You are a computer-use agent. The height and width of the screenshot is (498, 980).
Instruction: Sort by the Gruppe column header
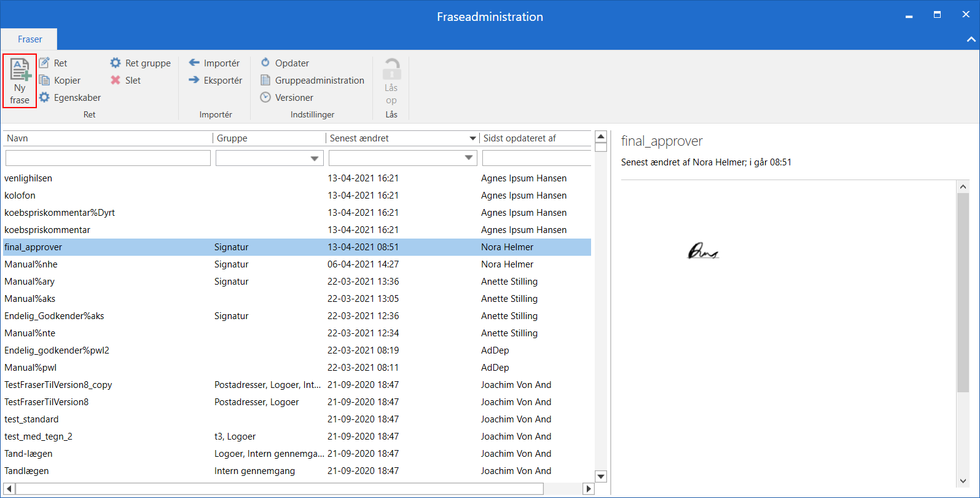coord(270,138)
